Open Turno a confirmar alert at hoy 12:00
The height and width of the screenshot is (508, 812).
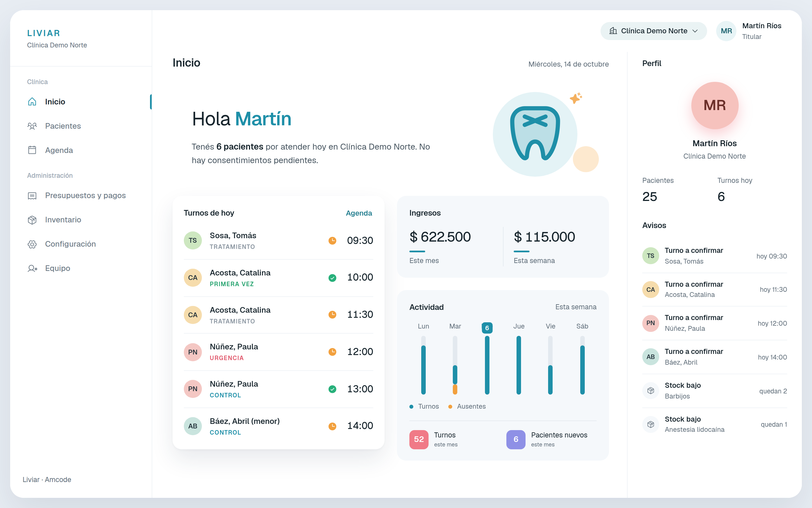714,323
